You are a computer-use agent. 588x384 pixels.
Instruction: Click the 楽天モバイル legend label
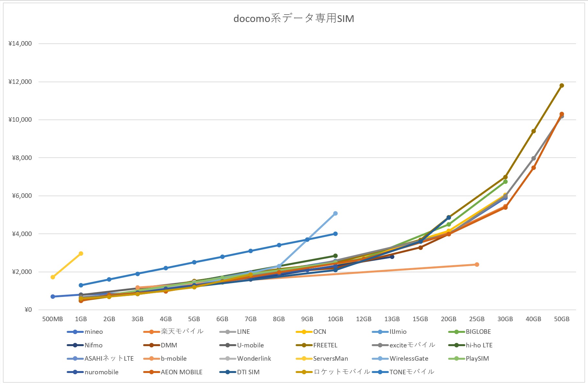tap(182, 332)
